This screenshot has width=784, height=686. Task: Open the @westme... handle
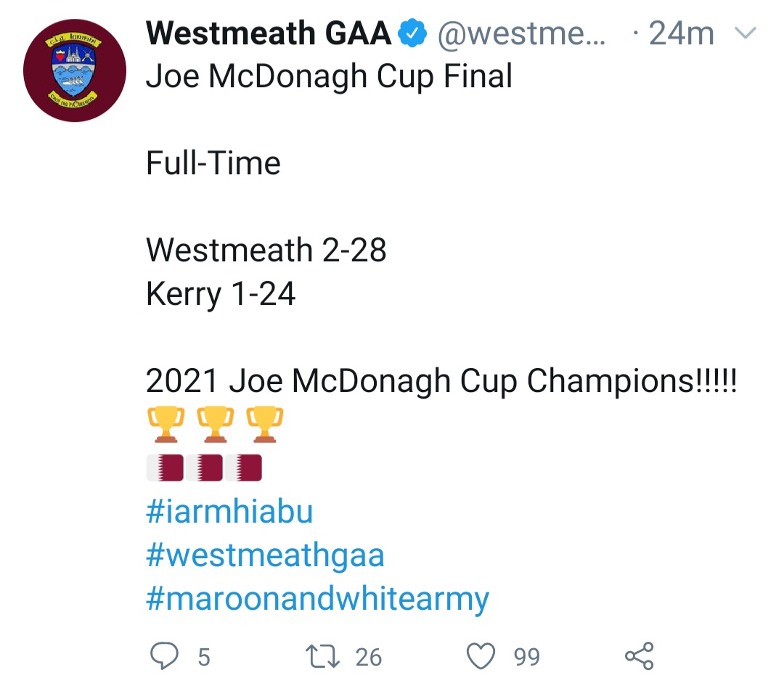coord(521,34)
